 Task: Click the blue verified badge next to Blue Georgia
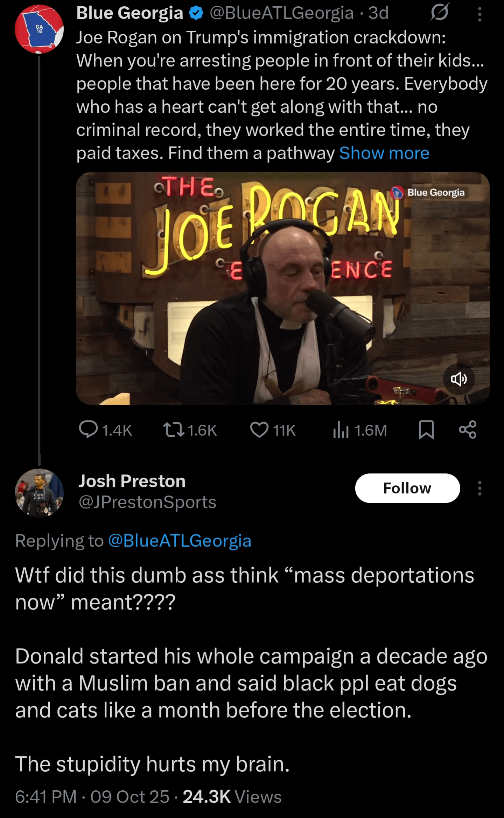[x=196, y=13]
